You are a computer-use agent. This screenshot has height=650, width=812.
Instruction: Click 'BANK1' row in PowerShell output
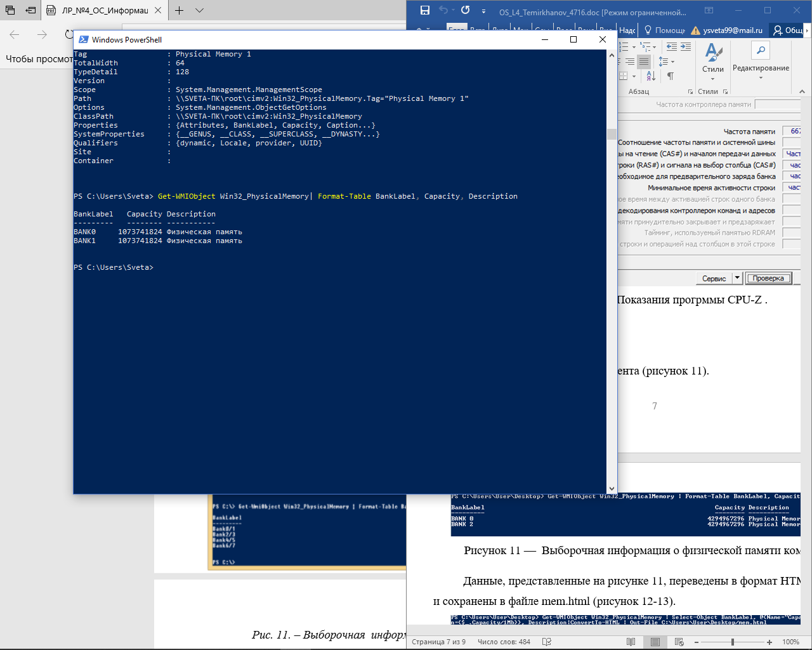coord(158,241)
